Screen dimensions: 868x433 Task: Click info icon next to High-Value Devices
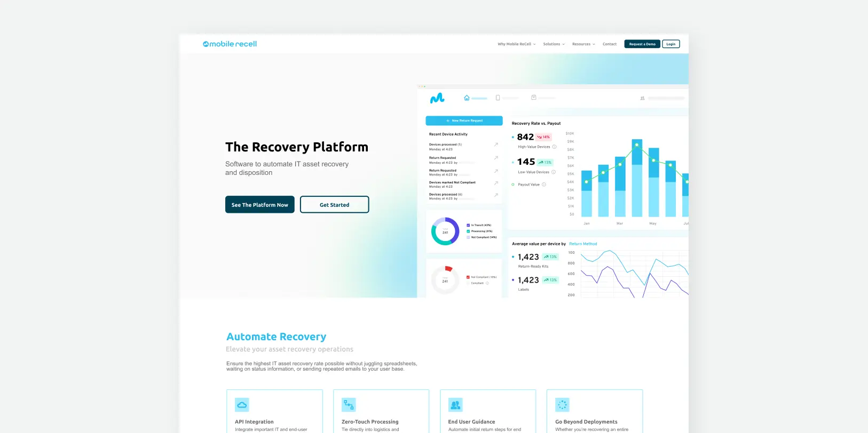coord(554,147)
